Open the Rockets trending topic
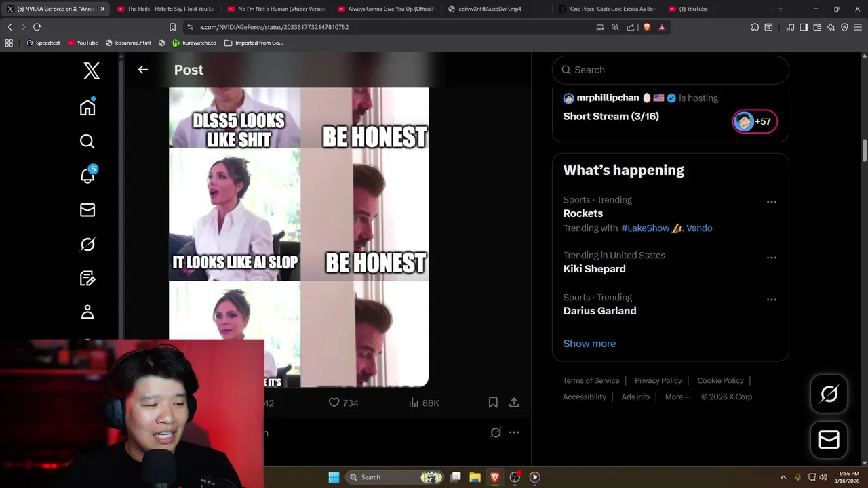The width and height of the screenshot is (868, 488). (x=583, y=213)
